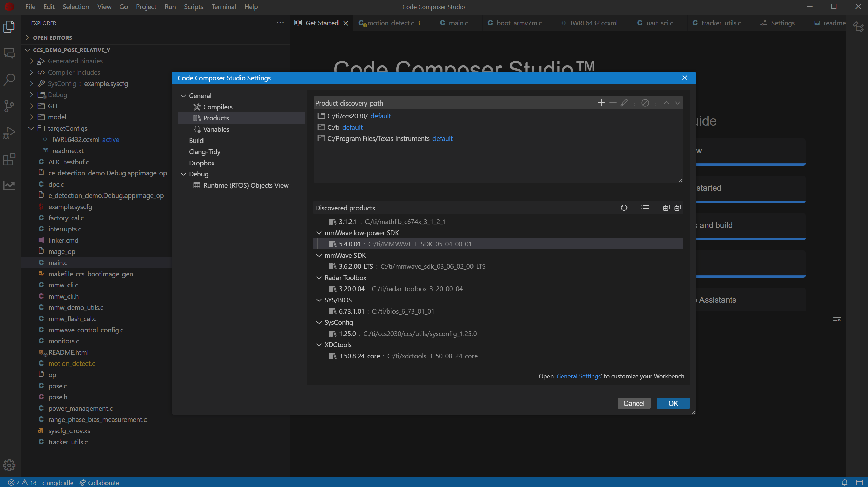Open Run and Debug view icon
Viewport: 868px width, 487px height.
[9, 132]
